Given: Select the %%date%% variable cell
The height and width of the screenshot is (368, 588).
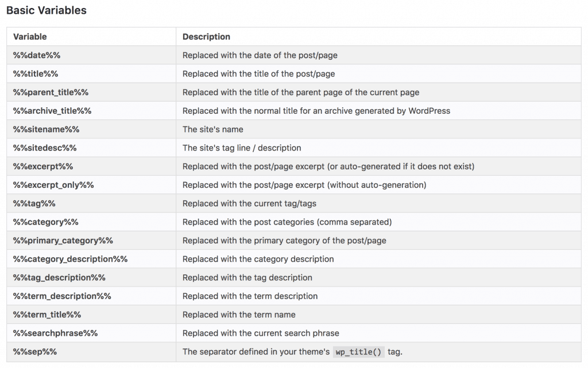Looking at the screenshot, I should 37,56.
